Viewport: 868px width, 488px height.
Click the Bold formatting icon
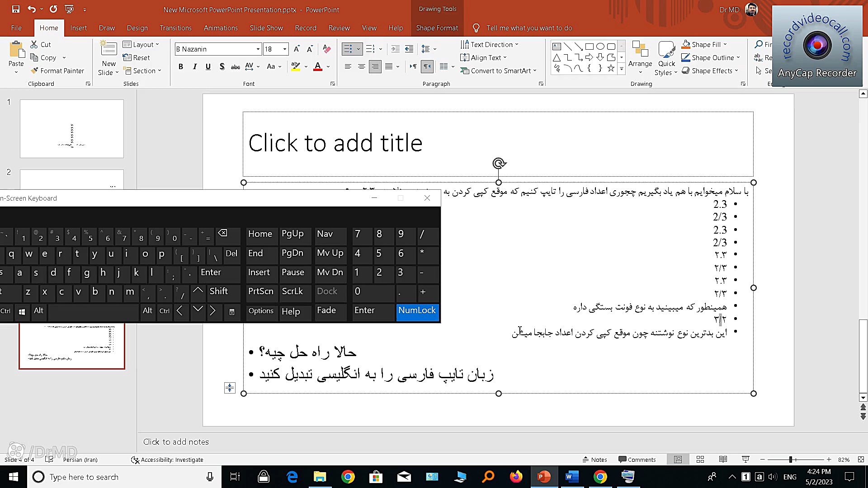[181, 67]
